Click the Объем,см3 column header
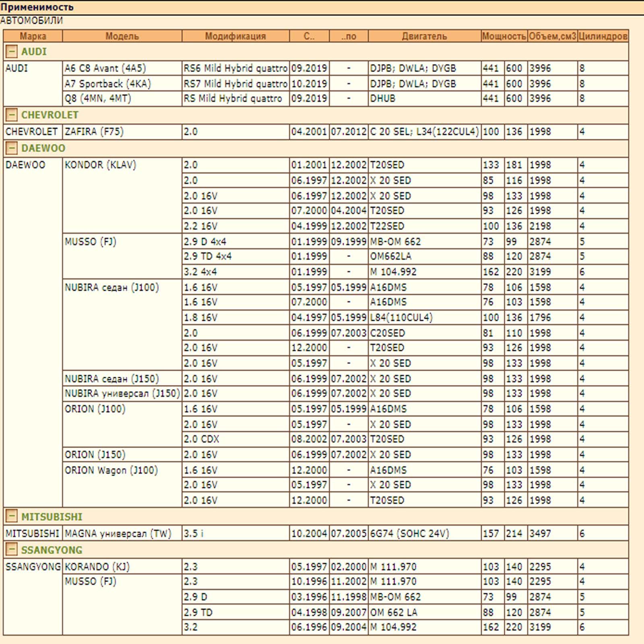644x644 pixels. tap(552, 36)
